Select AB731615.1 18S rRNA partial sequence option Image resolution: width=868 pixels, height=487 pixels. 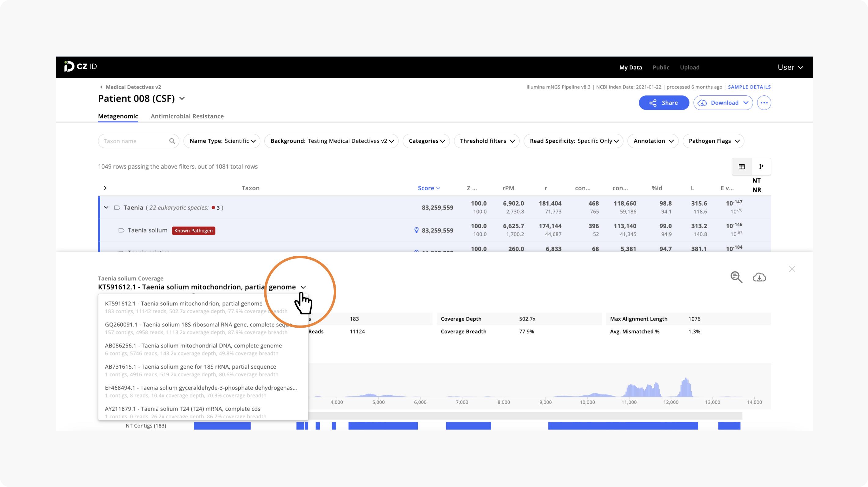(203, 370)
